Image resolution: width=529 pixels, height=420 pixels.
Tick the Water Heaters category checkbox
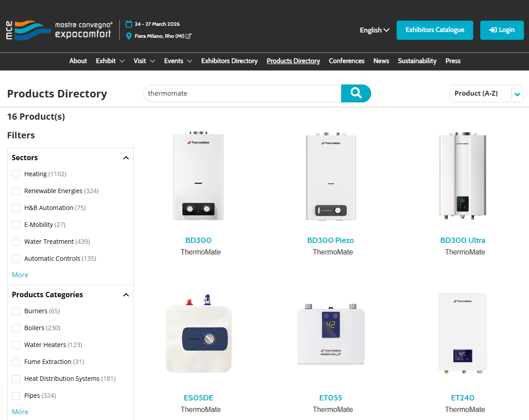16,345
